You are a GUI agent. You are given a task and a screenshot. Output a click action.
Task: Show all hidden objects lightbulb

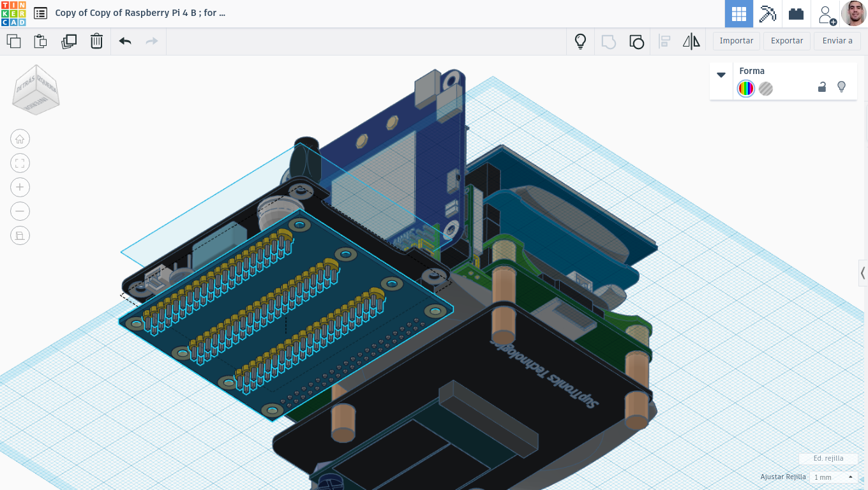point(580,41)
